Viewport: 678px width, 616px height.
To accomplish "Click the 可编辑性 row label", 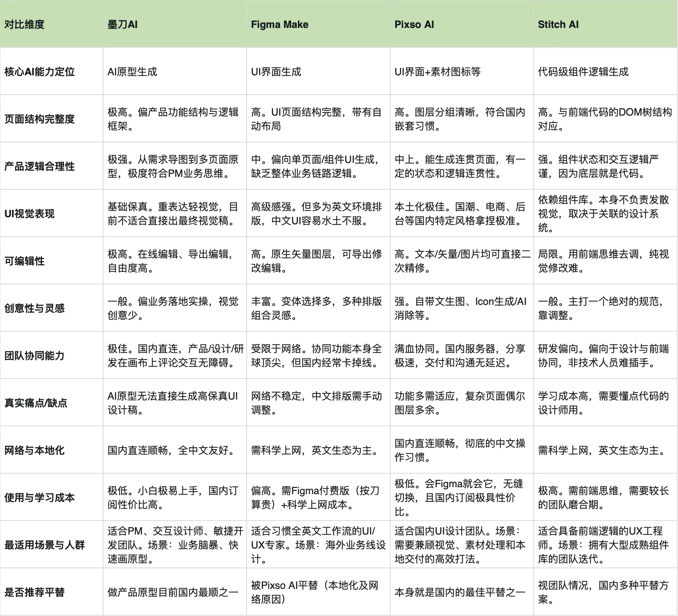I will click(x=52, y=261).
